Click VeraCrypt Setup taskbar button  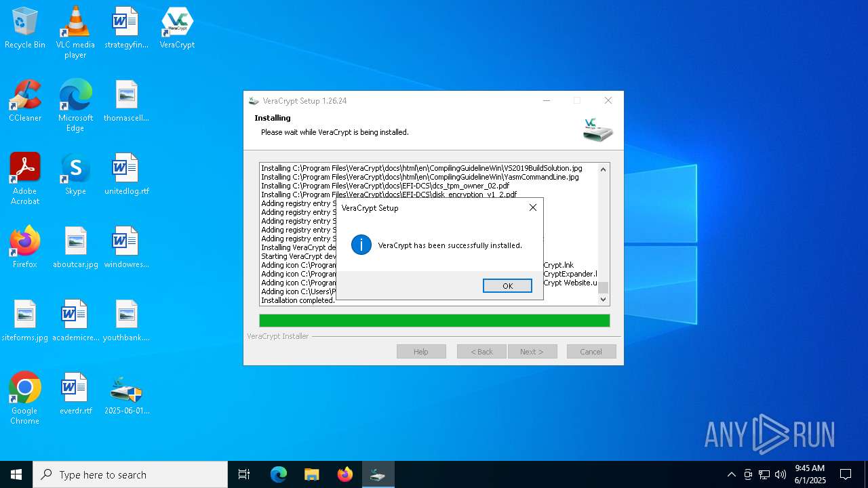click(378, 474)
